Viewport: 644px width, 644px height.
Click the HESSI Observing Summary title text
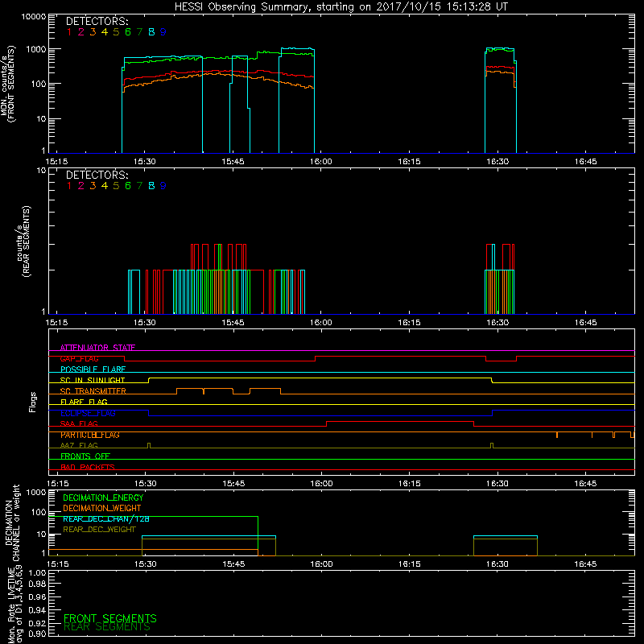tap(341, 7)
